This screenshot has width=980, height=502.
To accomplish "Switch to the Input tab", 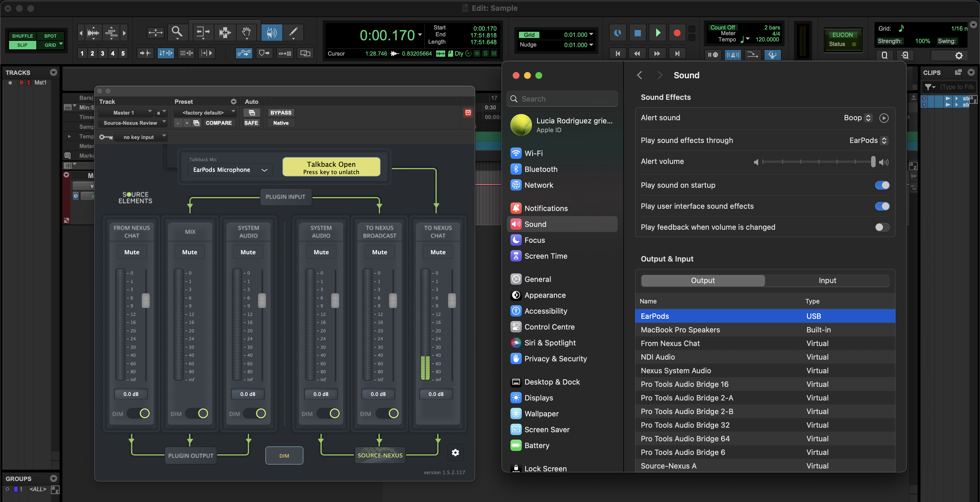I will [827, 280].
